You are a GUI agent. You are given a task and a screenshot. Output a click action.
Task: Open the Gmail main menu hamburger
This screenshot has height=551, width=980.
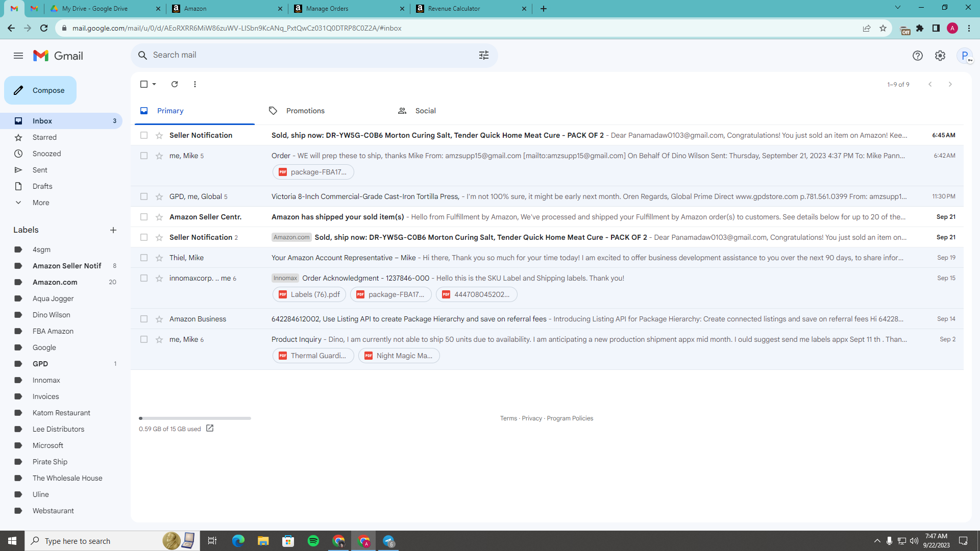tap(18, 56)
